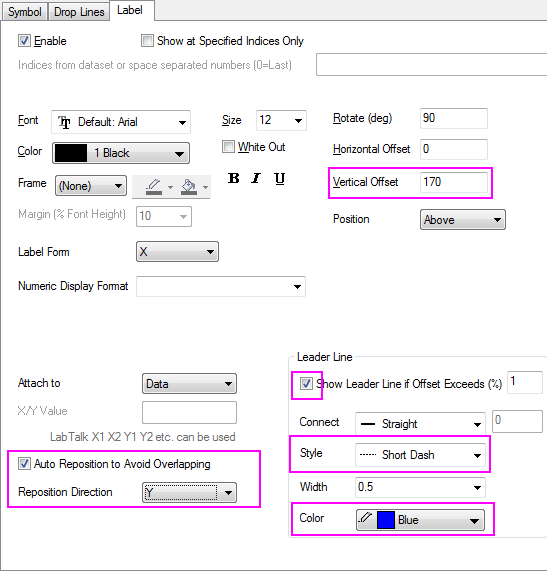
Task: Open leader line Style dropdown (Short Dash)
Action: pyautogui.click(x=420, y=455)
